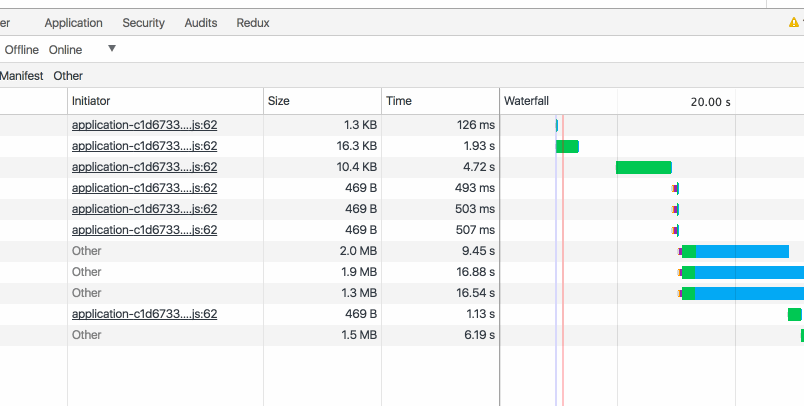This screenshot has width=804, height=406.
Task: Click the 9.45 s time value
Action: coord(478,251)
